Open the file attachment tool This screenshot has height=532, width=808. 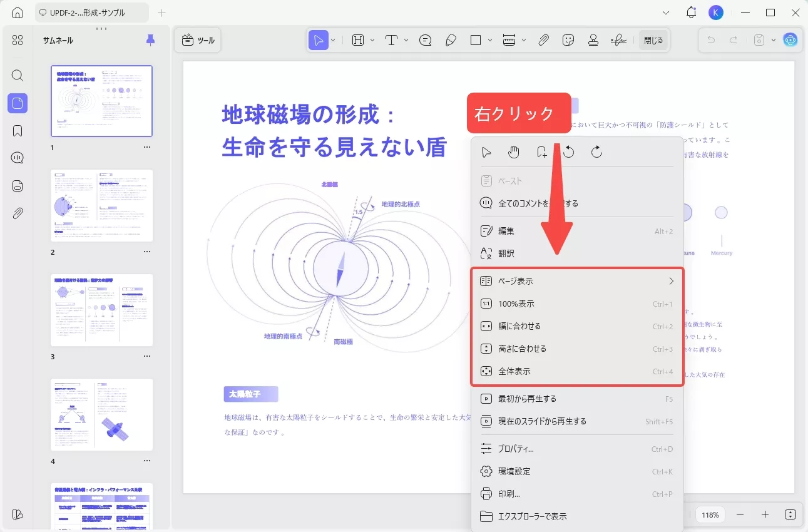(543, 39)
